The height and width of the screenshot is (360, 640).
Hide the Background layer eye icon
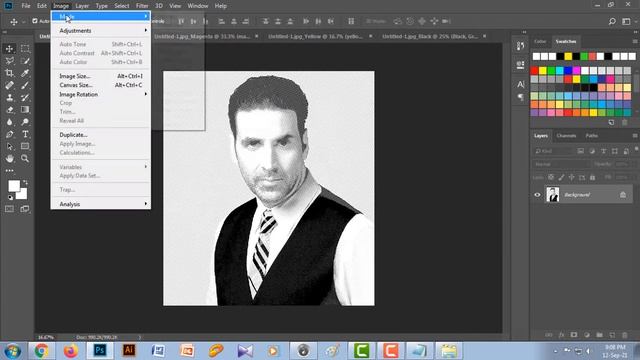537,195
